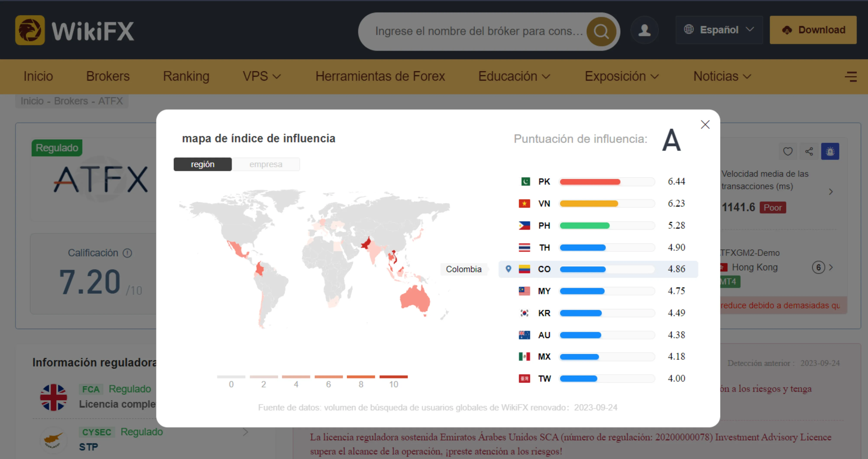868x459 pixels.
Task: Click the ATFX logo
Action: [x=101, y=179]
